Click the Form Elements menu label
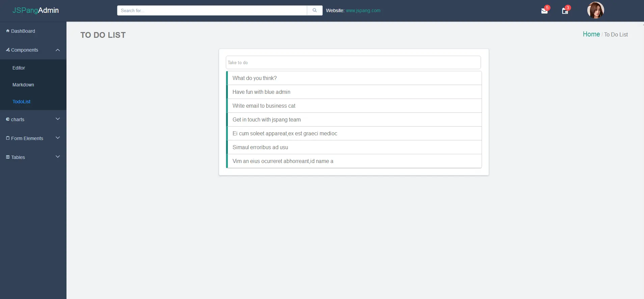 coord(27,138)
